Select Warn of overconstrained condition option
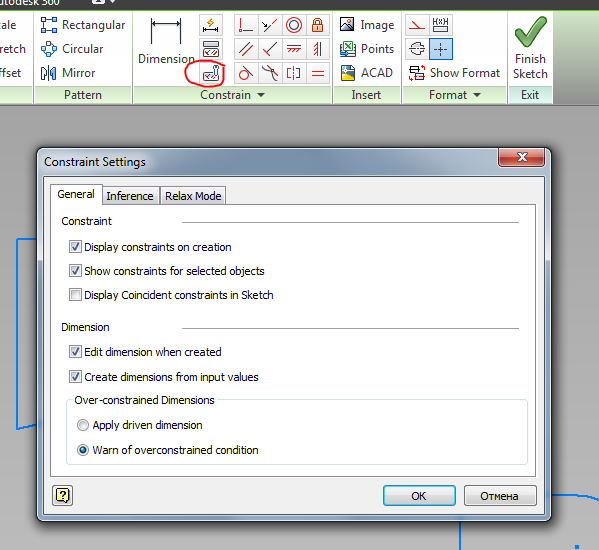 pyautogui.click(x=83, y=450)
